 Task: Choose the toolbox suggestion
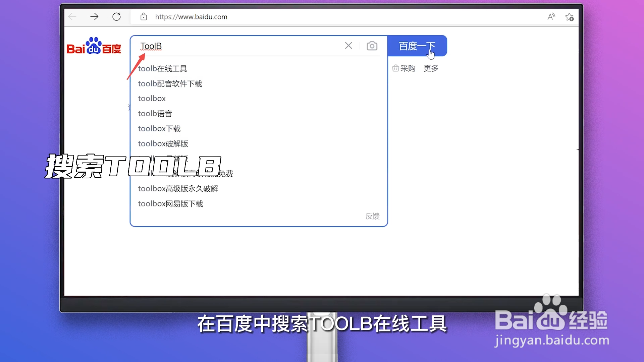(x=152, y=98)
